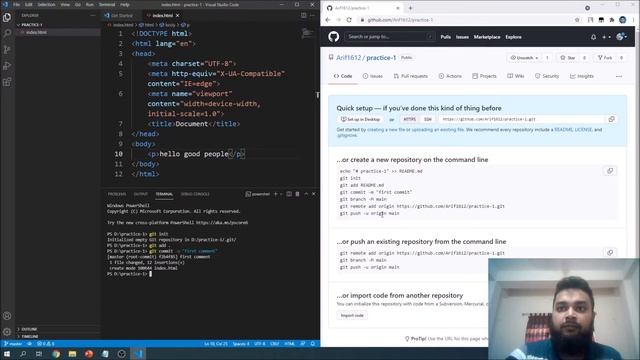Screen dimensions: 640x360
Task: Split the VS Code editor right
Action: click(304, 16)
